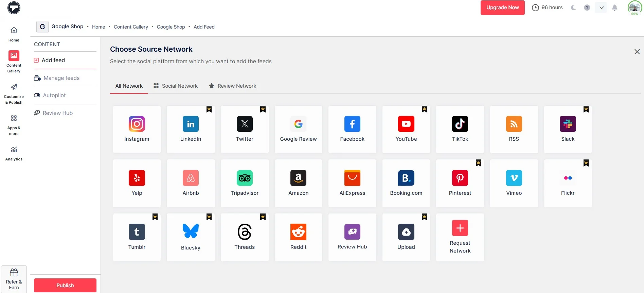The width and height of the screenshot is (644, 293).
Task: Toggle dark mode moon icon
Action: [573, 7]
